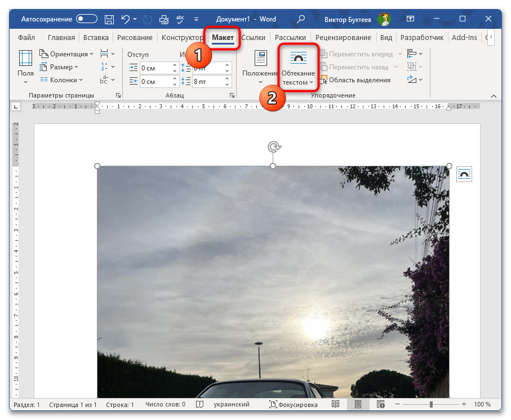Open Область выделения selection pane
Screen dimensions: 511x420
(355, 80)
